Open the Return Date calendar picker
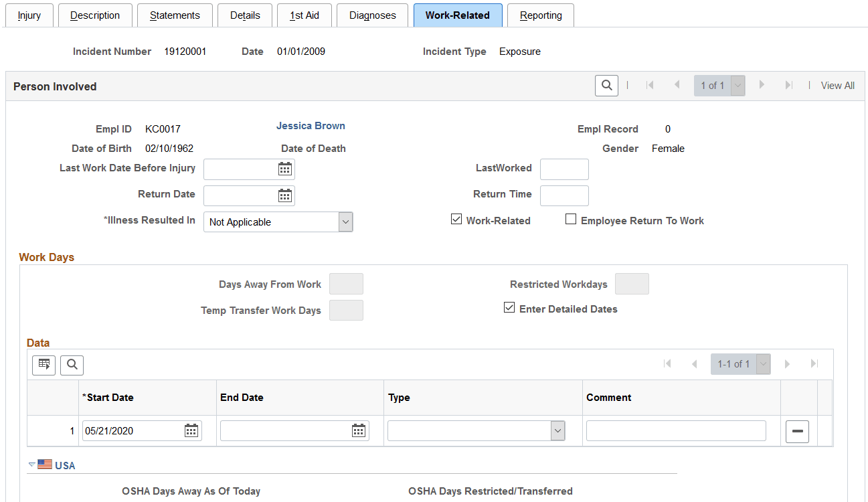868x502 pixels. pyautogui.click(x=285, y=195)
